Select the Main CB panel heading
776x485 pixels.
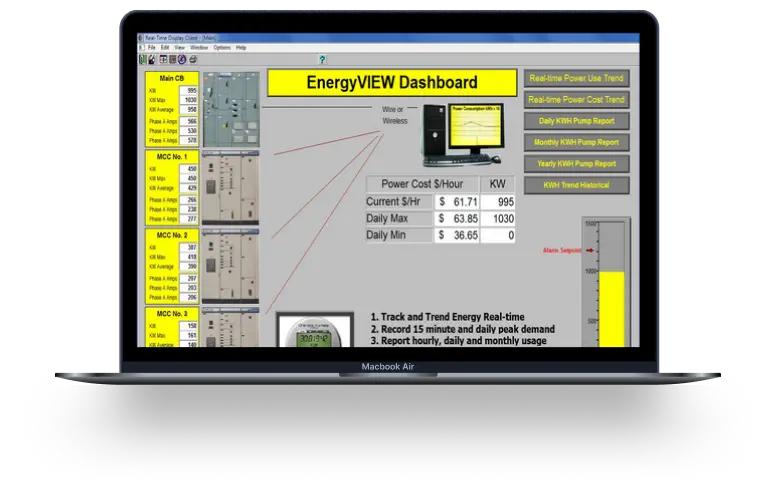pyautogui.click(x=172, y=78)
